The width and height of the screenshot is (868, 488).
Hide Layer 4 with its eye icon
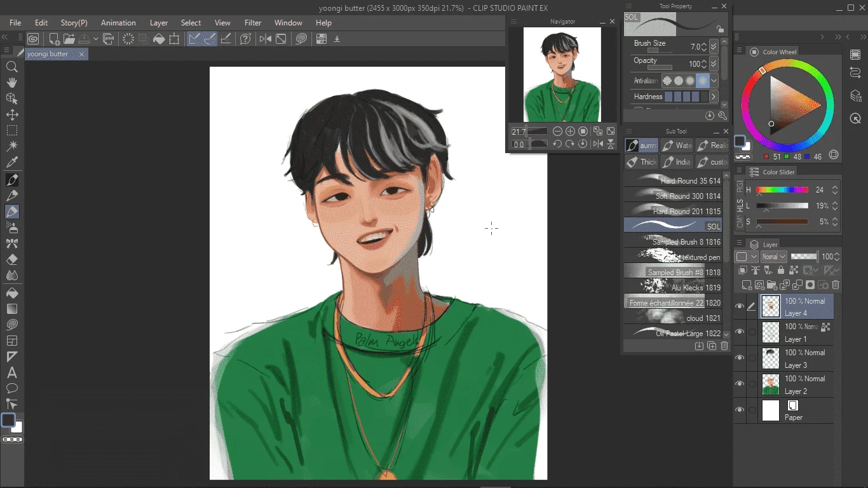pos(740,306)
